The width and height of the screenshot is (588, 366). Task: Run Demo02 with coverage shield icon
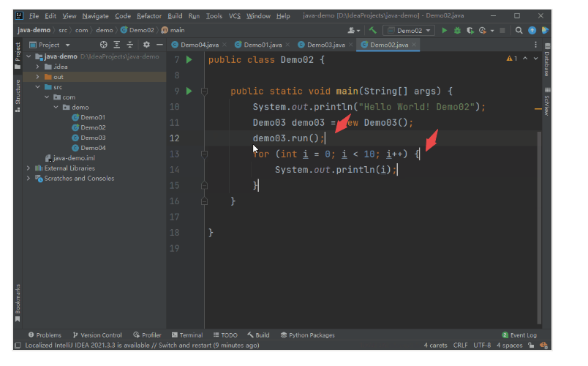[470, 31]
